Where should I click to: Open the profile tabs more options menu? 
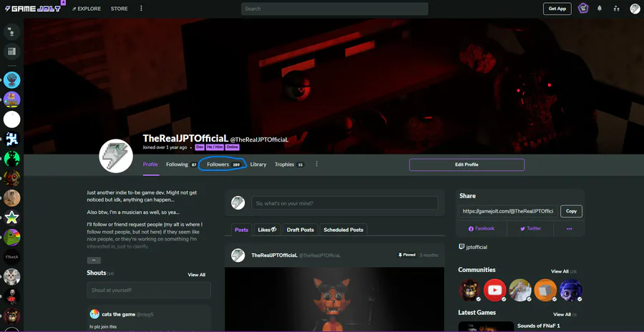coord(317,164)
